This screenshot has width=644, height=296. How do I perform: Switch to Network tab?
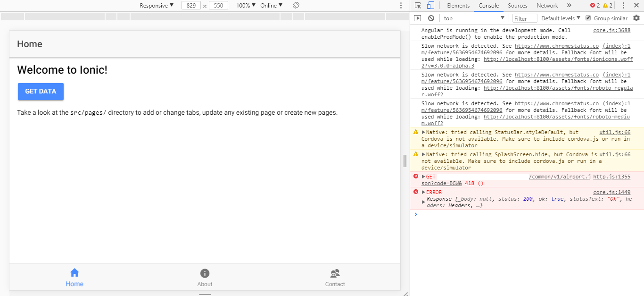547,6
